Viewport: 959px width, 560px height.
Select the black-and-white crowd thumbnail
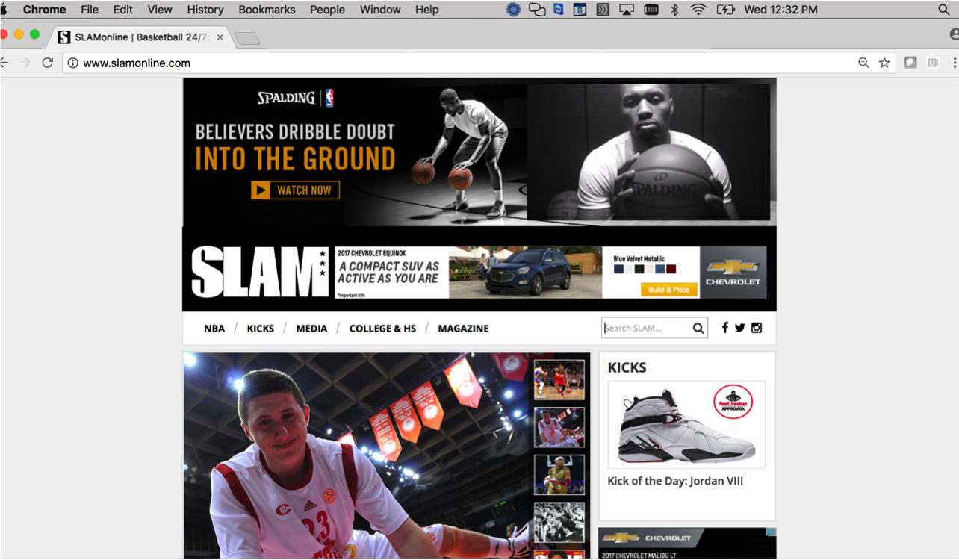[559, 522]
